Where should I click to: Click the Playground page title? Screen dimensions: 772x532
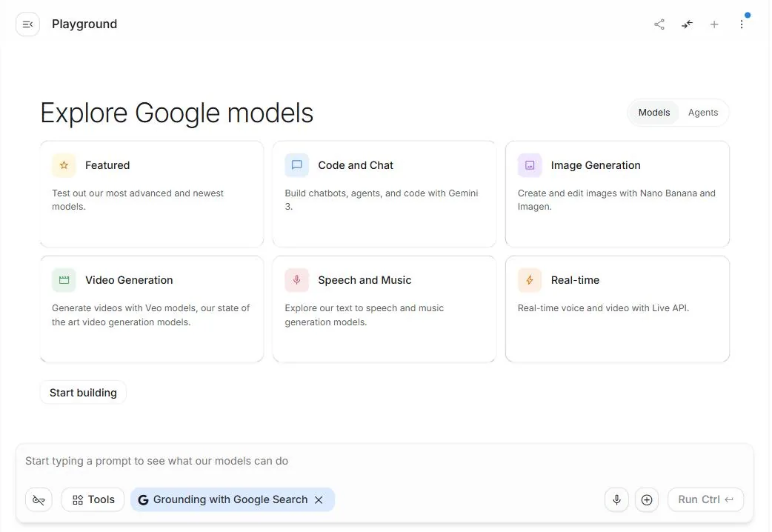[84, 24]
